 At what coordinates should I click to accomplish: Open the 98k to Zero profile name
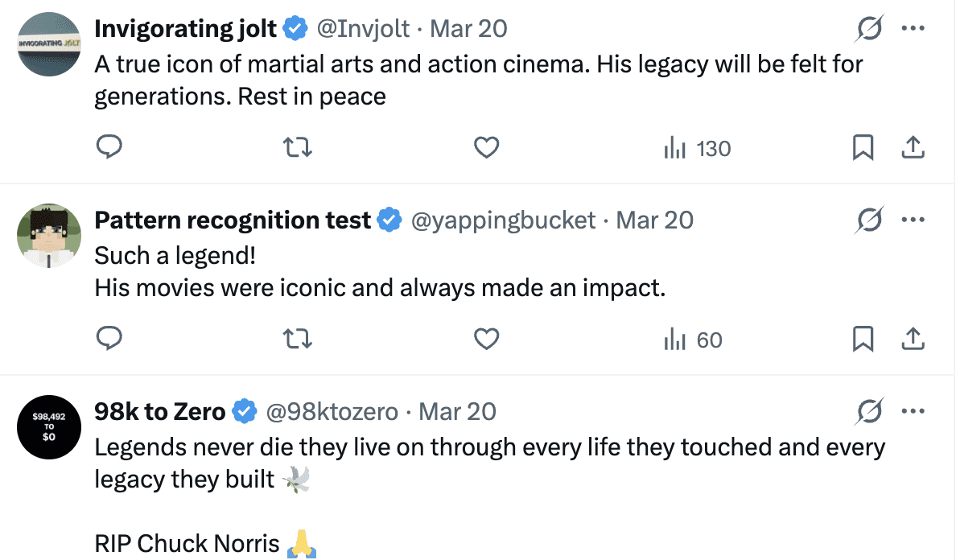point(160,412)
